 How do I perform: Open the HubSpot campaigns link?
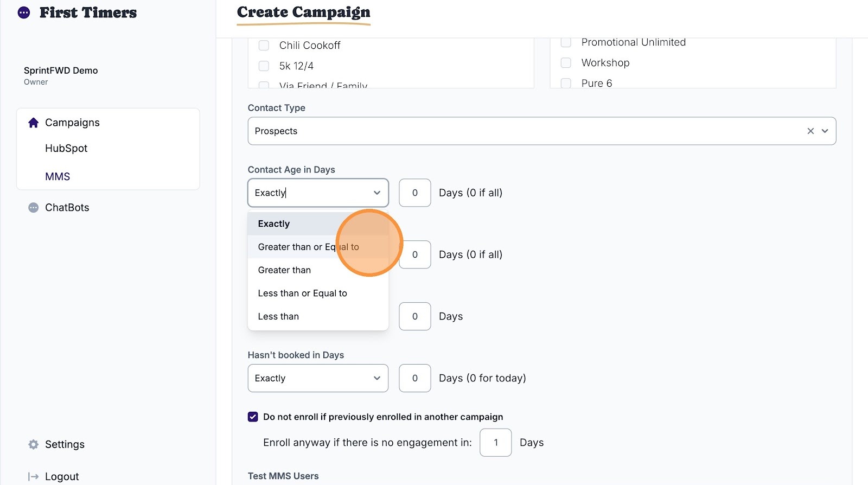[x=66, y=149]
